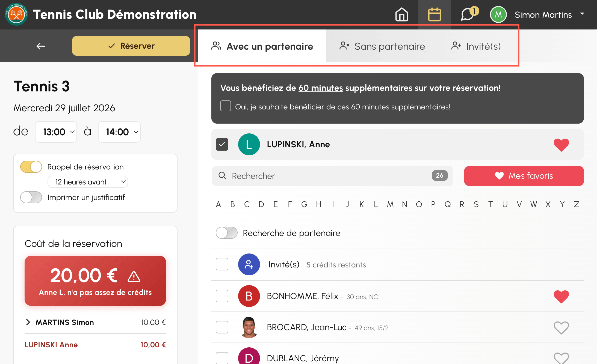
Task: Click the Mes favoris button
Action: (x=524, y=176)
